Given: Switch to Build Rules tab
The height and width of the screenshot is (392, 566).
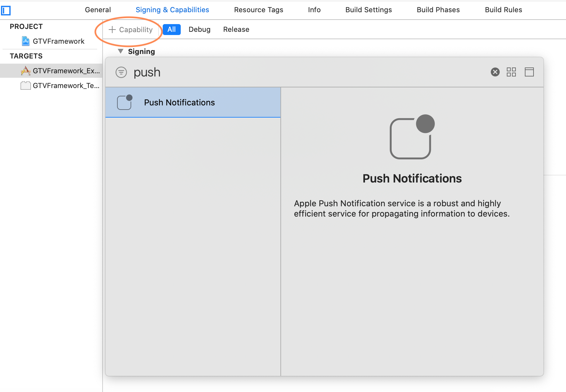Looking at the screenshot, I should tap(503, 10).
